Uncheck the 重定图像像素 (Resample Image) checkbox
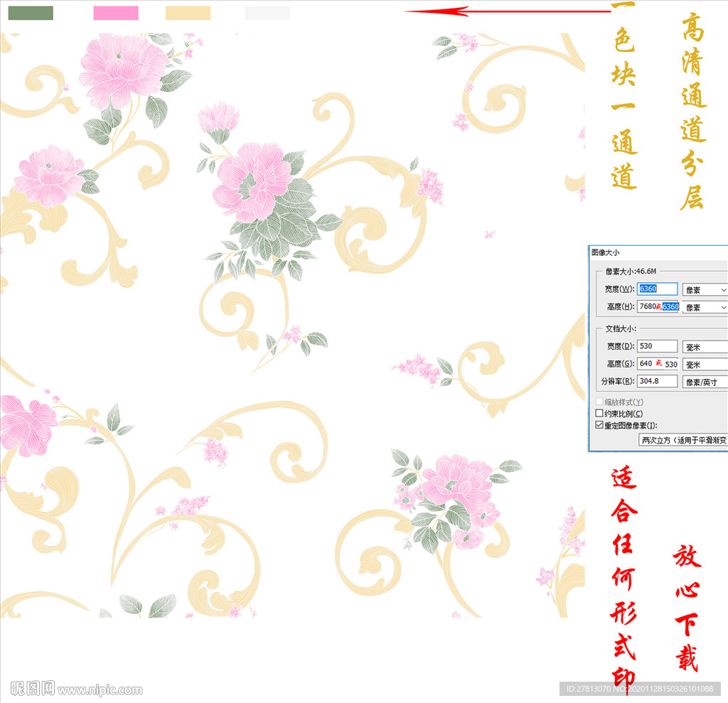Viewport: 728px width, 703px height. tap(599, 425)
